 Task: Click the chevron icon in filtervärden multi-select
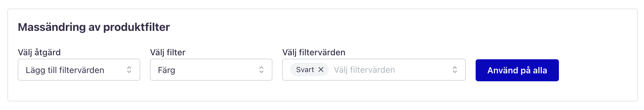455,70
